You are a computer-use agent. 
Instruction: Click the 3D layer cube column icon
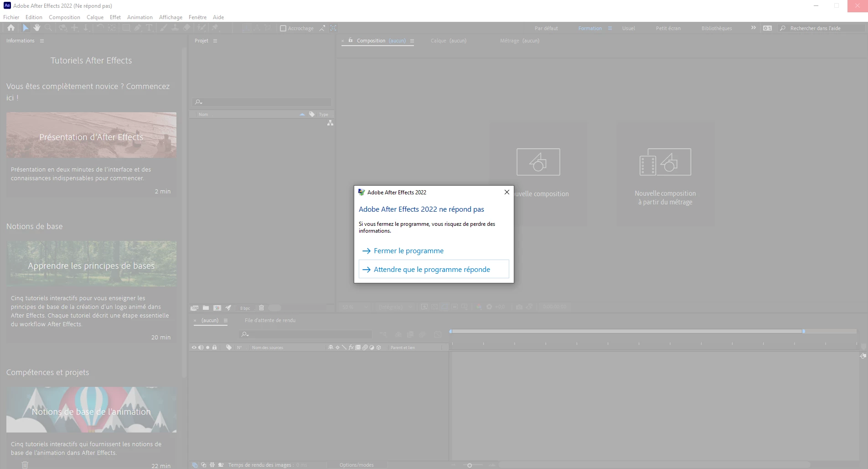[378, 348]
